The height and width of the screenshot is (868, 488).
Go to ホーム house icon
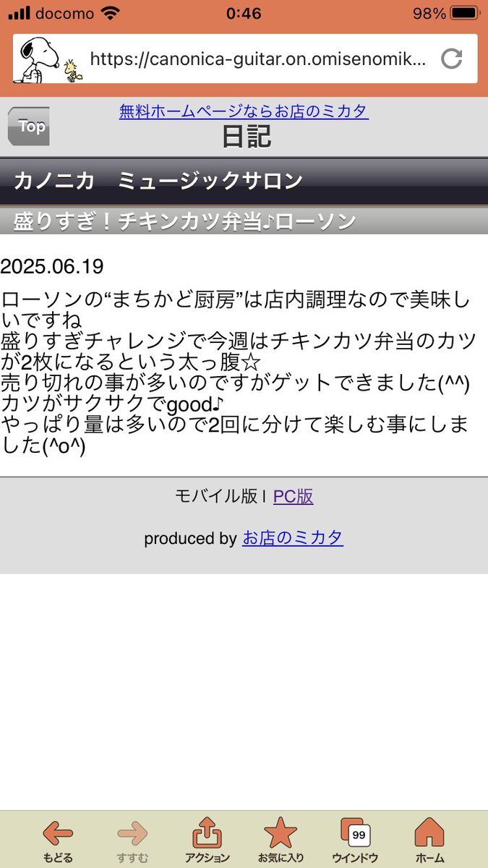(429, 841)
